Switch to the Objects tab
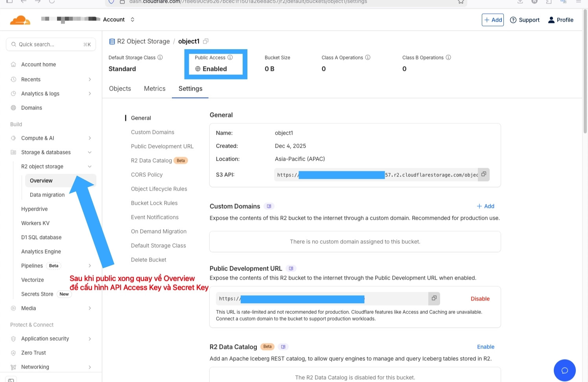The image size is (588, 382). tap(120, 89)
